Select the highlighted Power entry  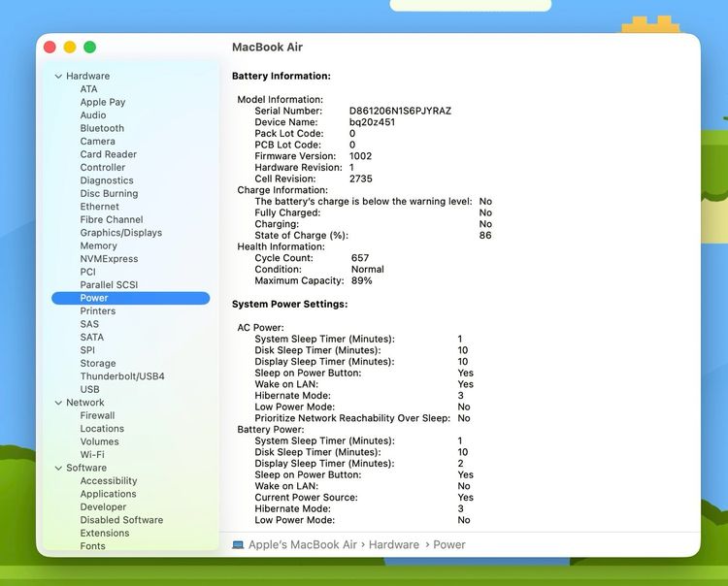point(130,298)
